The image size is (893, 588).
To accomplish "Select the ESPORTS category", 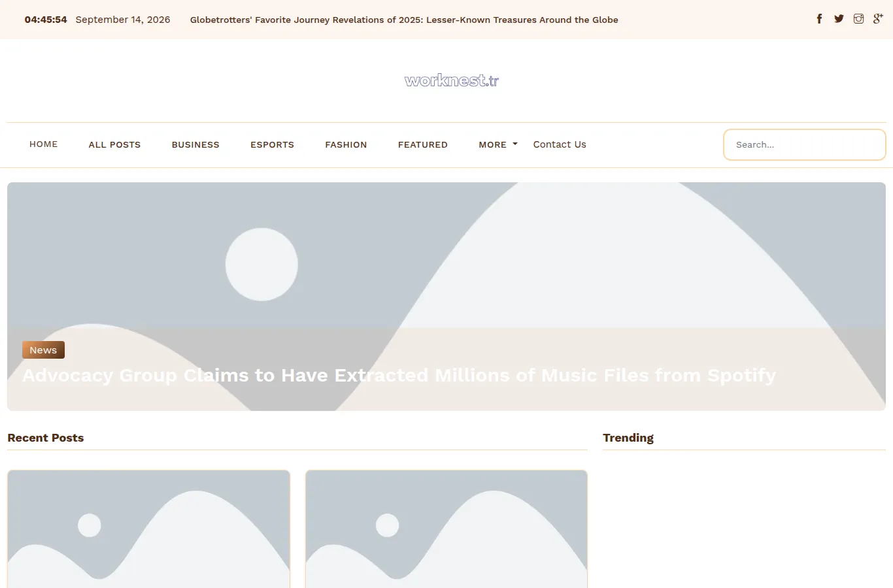I will pos(272,144).
